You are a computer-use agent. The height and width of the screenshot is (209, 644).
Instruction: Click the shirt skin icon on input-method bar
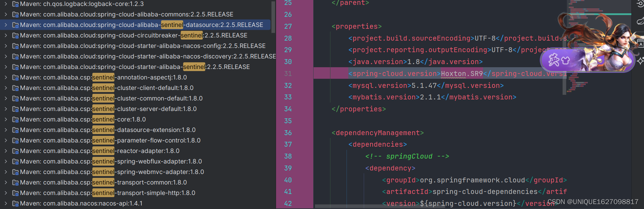(565, 61)
